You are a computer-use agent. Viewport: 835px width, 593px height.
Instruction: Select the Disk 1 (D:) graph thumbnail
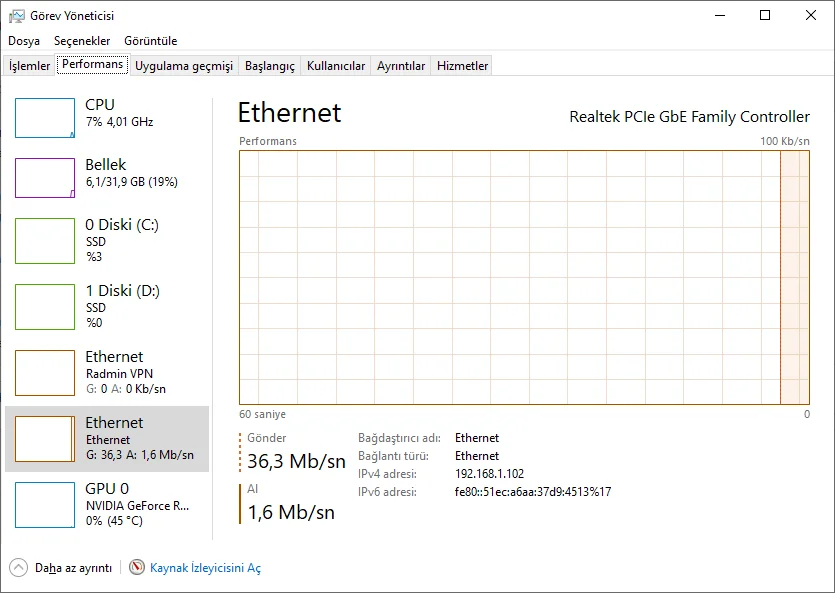tap(45, 307)
